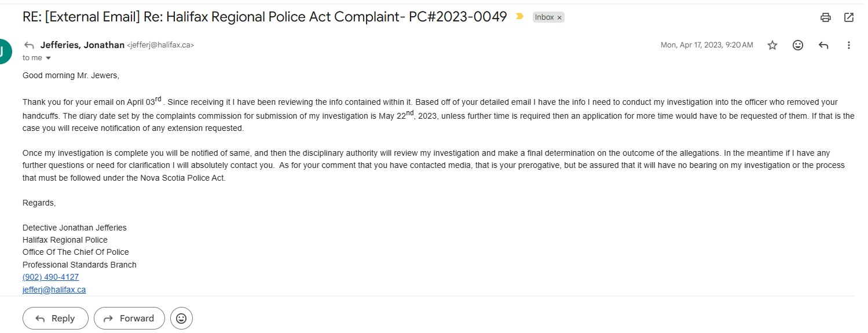Click the Reply button below the message

(56, 319)
